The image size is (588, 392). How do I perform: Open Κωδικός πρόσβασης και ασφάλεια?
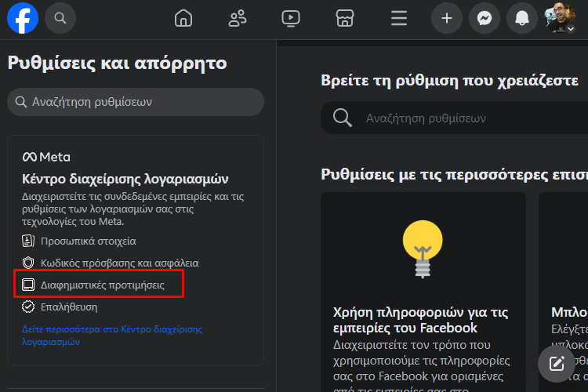pos(120,263)
